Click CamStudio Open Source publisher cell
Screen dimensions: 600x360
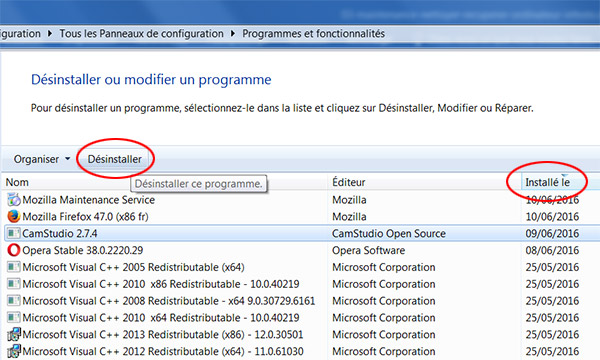point(389,233)
